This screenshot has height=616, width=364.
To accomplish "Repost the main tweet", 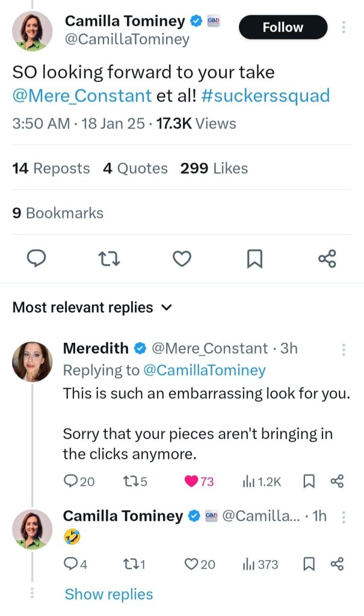I will pyautogui.click(x=110, y=259).
